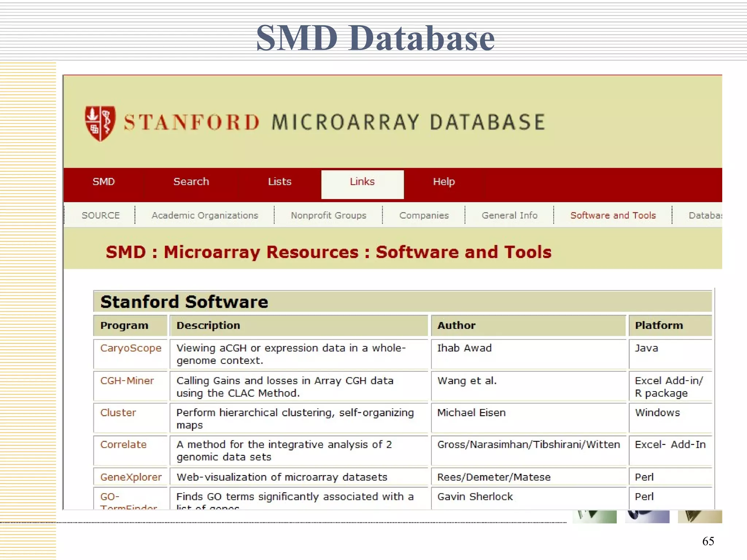Click the Description column header
Viewport: 747px width, 560px height.
coord(299,325)
